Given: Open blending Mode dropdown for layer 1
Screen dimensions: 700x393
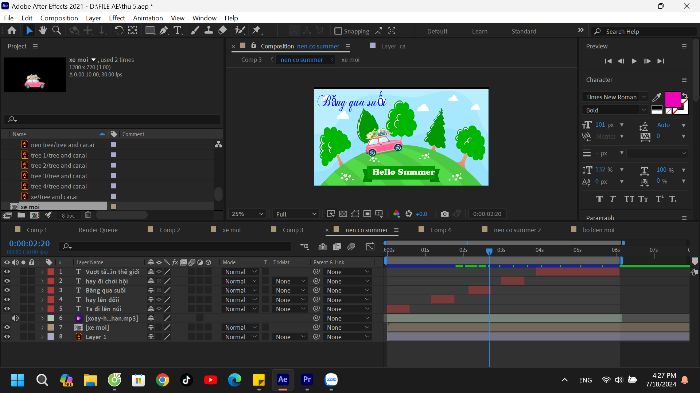Looking at the screenshot, I should tap(240, 272).
